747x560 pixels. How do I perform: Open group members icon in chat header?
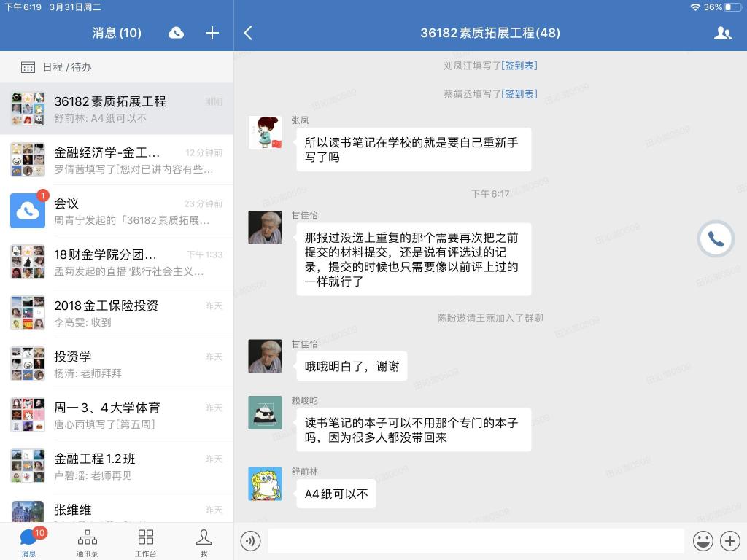click(x=722, y=33)
